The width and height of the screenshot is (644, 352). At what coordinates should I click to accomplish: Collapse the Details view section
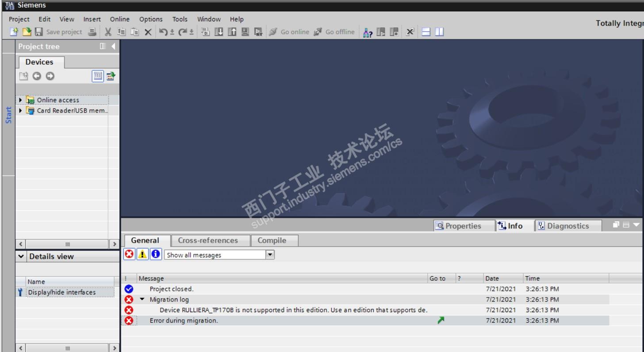click(21, 256)
